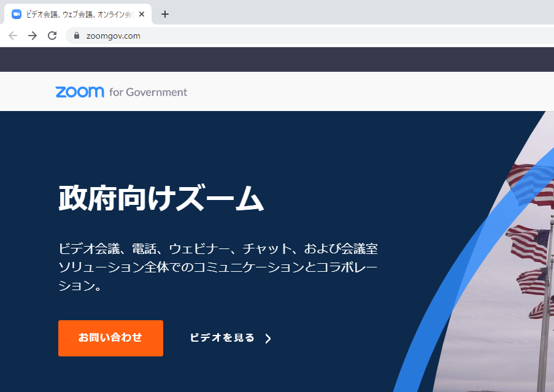Click the ビデオ会議、電話 description paragraph
Screen dimensions: 554x392
tap(218, 267)
